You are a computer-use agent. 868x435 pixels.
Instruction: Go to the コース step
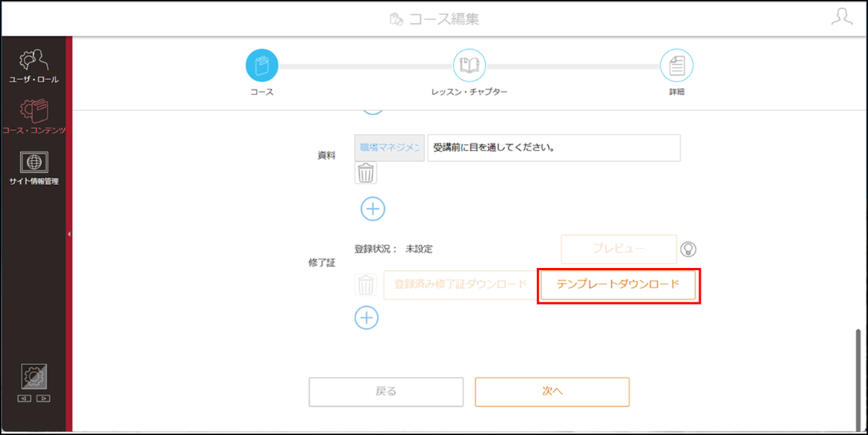point(262,66)
